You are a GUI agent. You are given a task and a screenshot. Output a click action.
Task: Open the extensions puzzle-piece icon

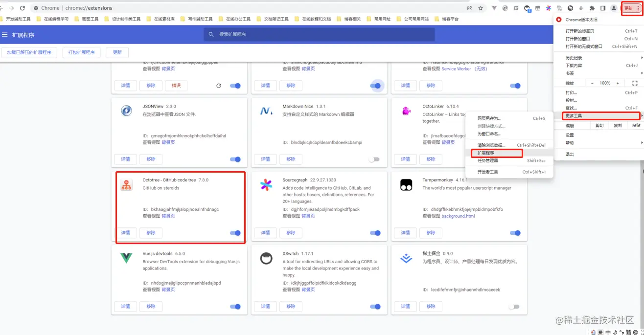592,8
